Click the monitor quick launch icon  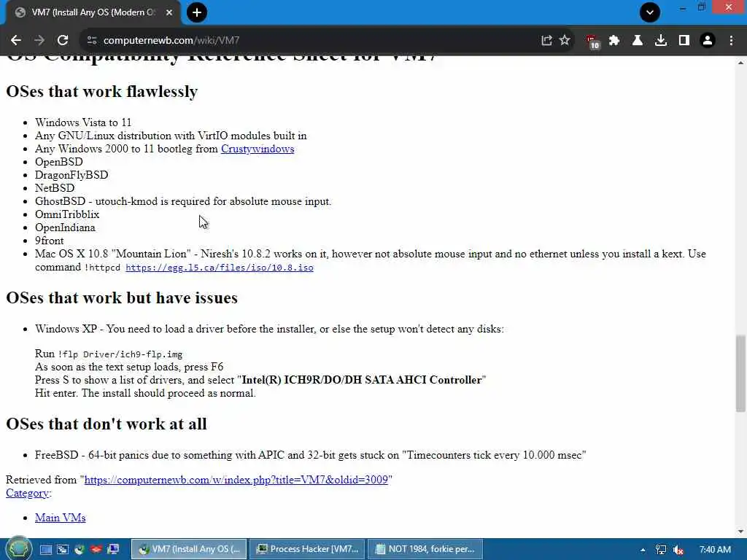pyautogui.click(x=113, y=550)
